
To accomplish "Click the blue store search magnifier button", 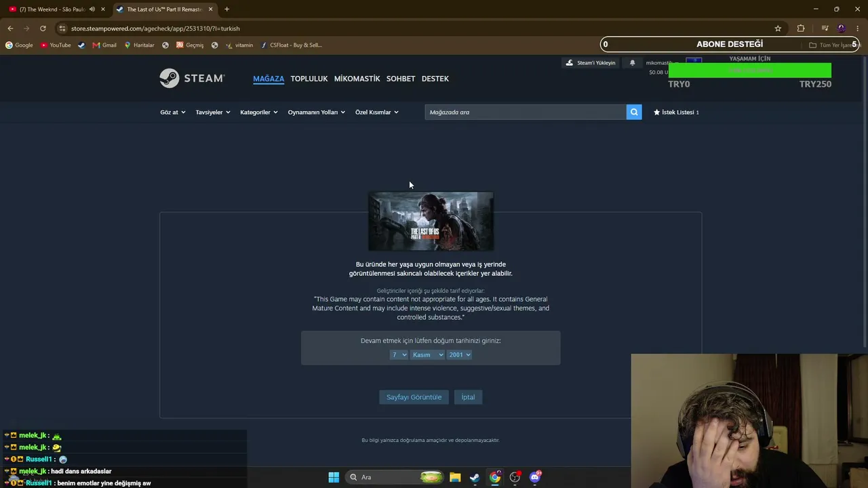I will click(634, 112).
